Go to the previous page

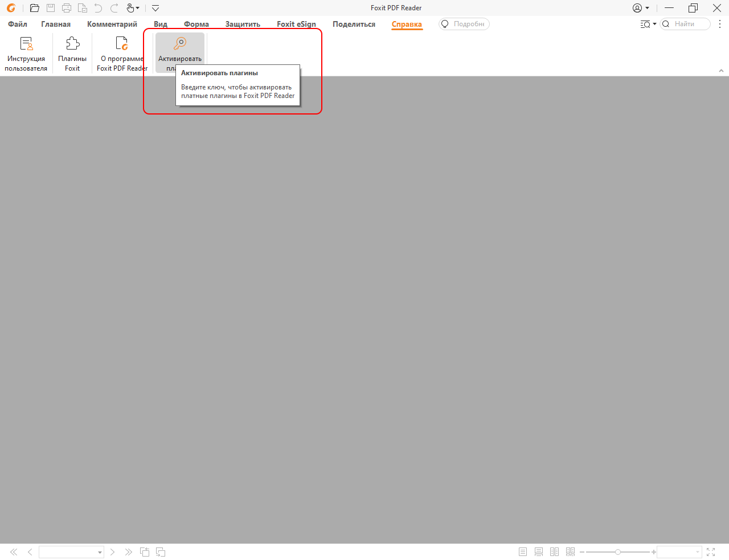coord(30,552)
